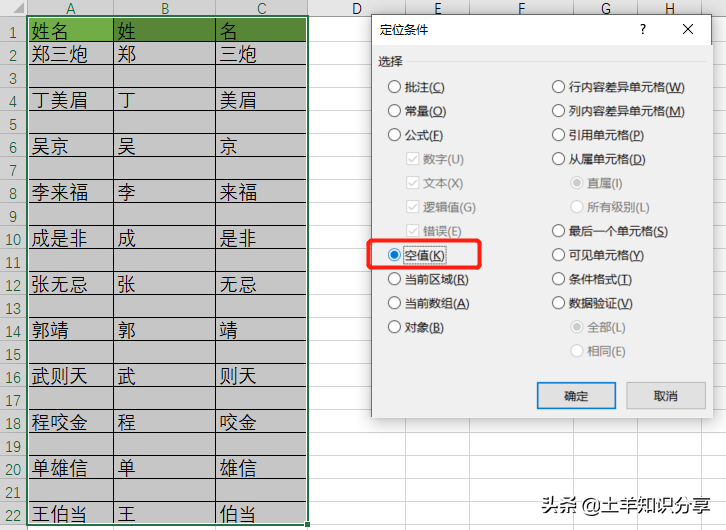The height and width of the screenshot is (530, 726).
Task: Select row 1 header
Action: pyautogui.click(x=13, y=32)
